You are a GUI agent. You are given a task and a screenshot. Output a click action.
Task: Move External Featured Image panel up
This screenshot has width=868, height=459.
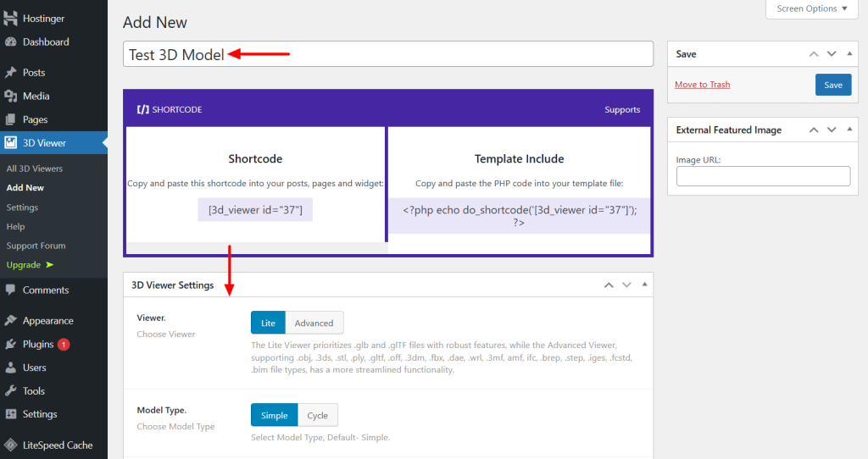point(813,130)
